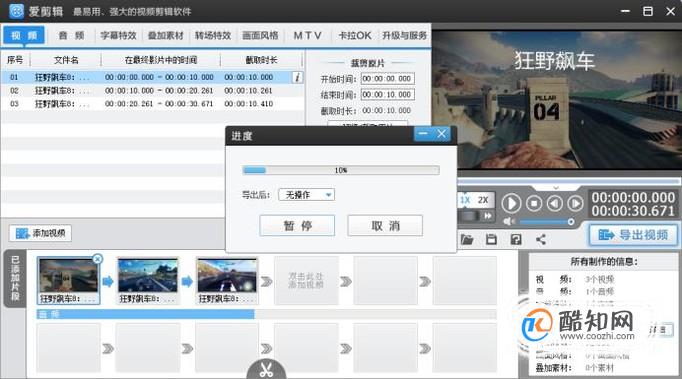Image resolution: width=682 pixels, height=379 pixels.
Task: Expand the preview panel chevron
Action: click(555, 188)
